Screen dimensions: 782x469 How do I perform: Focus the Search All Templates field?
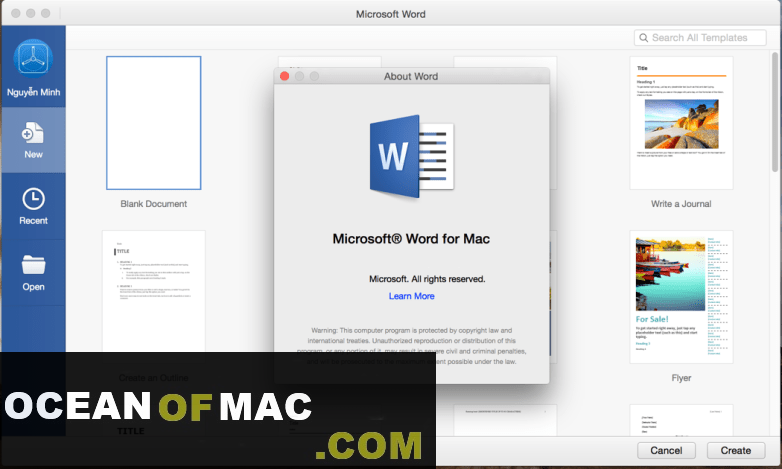700,38
